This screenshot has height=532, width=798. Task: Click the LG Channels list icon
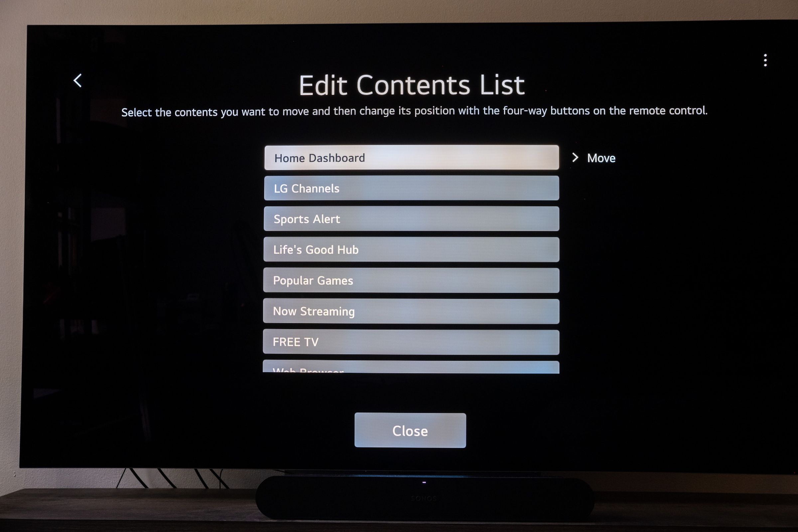pyautogui.click(x=412, y=189)
